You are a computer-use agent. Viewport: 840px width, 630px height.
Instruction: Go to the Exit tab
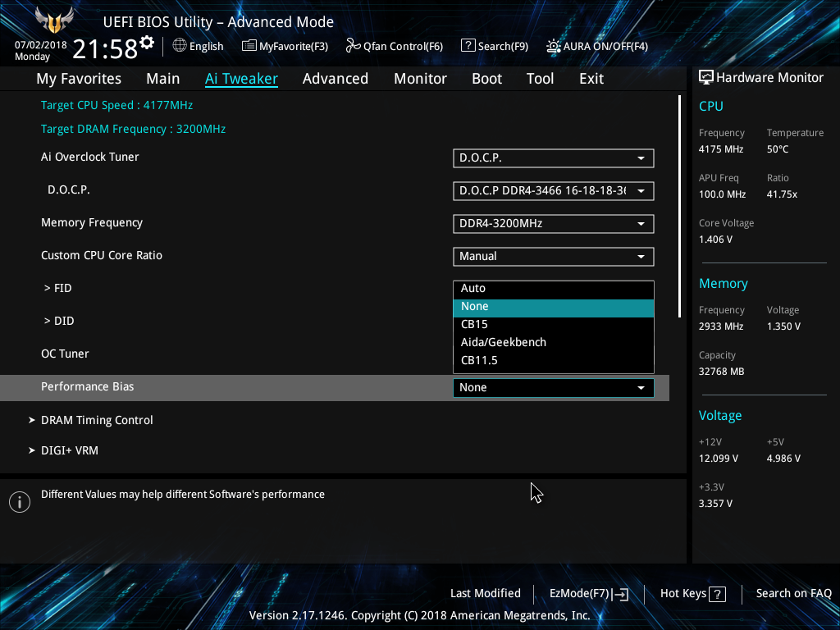click(x=591, y=79)
